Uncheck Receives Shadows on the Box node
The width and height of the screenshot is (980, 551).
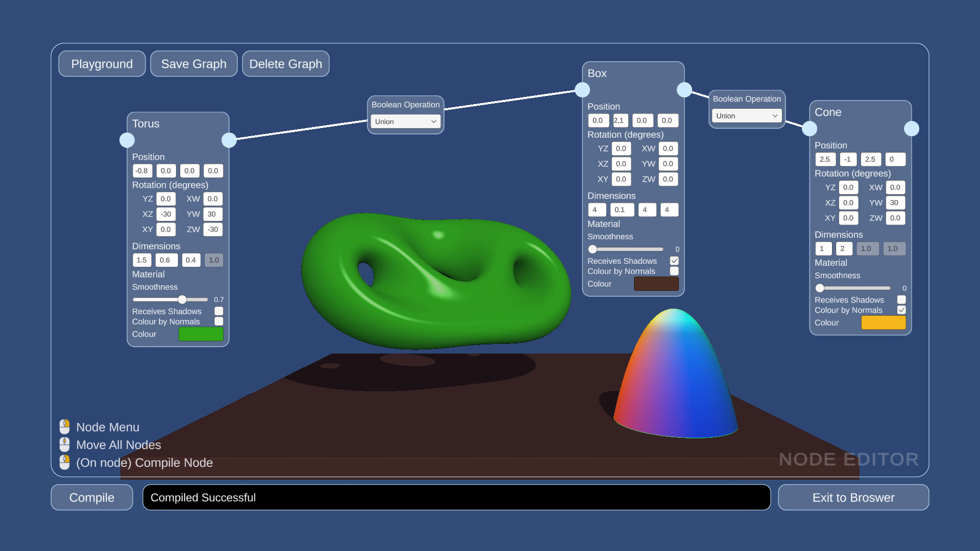point(674,261)
